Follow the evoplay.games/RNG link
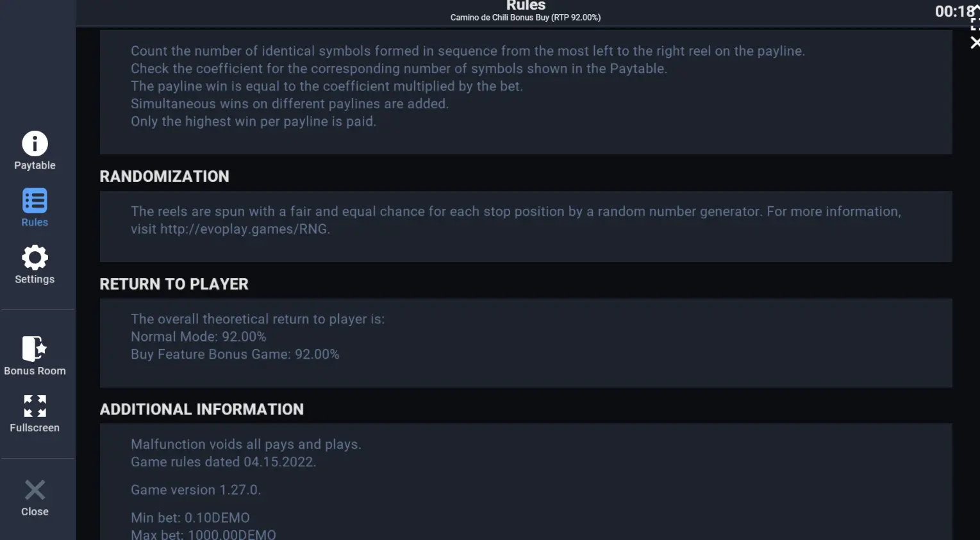Screen dimensions: 980x540 [244, 229]
